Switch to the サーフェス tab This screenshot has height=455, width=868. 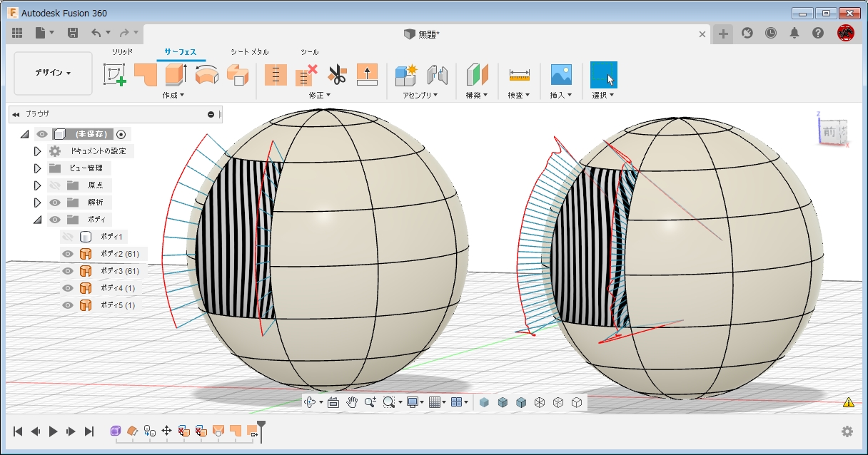coord(180,52)
